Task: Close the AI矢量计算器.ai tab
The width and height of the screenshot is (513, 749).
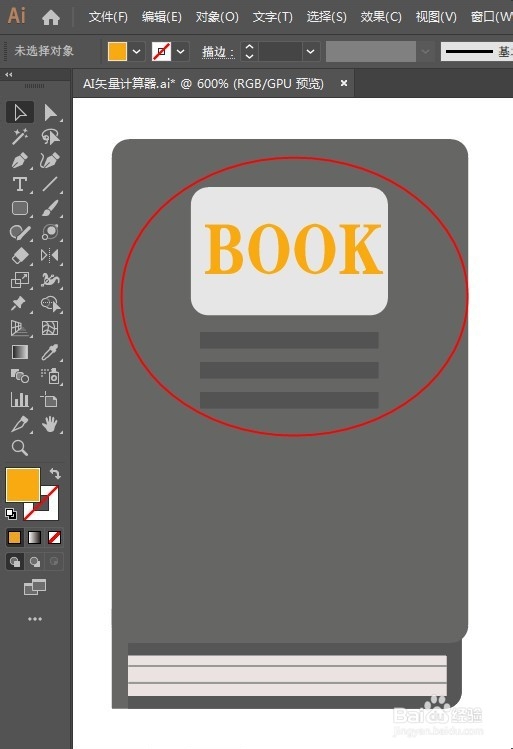Action: 343,83
